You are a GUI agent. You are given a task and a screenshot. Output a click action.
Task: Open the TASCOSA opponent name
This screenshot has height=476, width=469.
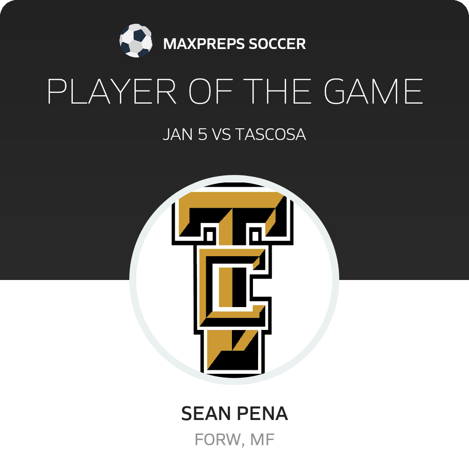coord(270,134)
